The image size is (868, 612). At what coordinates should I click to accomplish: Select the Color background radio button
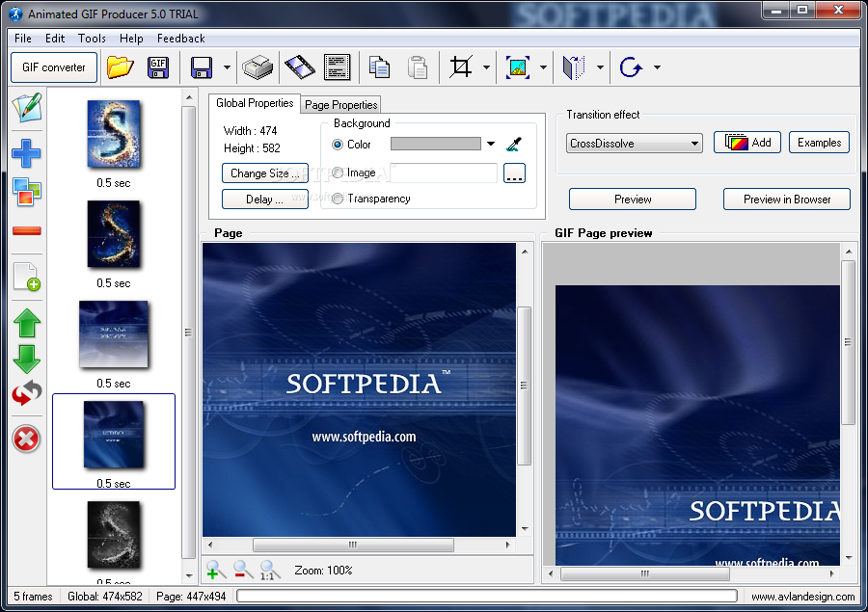tap(338, 145)
